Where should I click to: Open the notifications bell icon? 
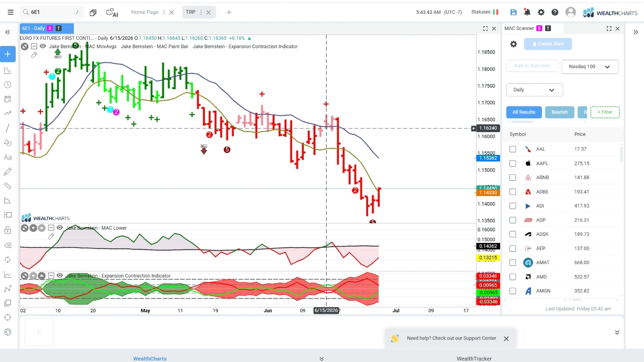[x=527, y=12]
